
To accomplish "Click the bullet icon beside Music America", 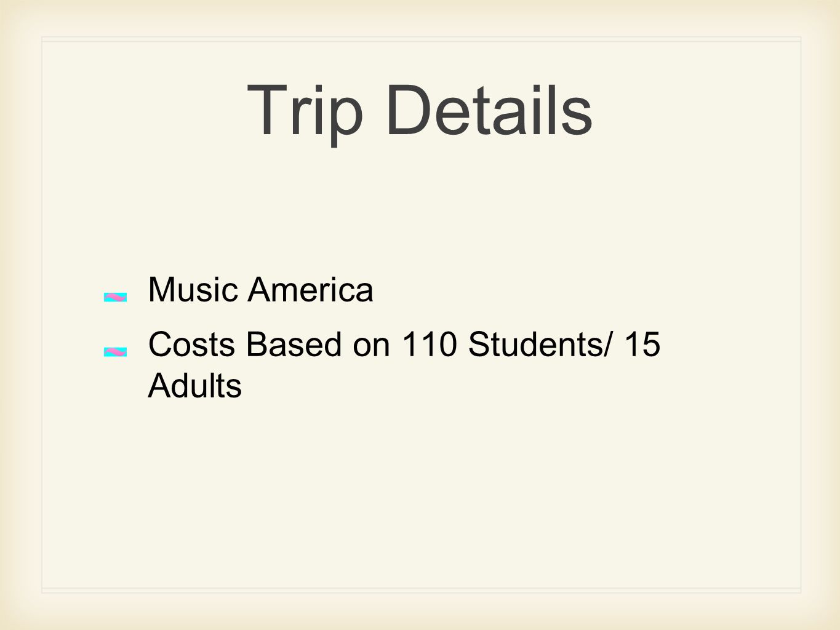I will pyautogui.click(x=116, y=297).
